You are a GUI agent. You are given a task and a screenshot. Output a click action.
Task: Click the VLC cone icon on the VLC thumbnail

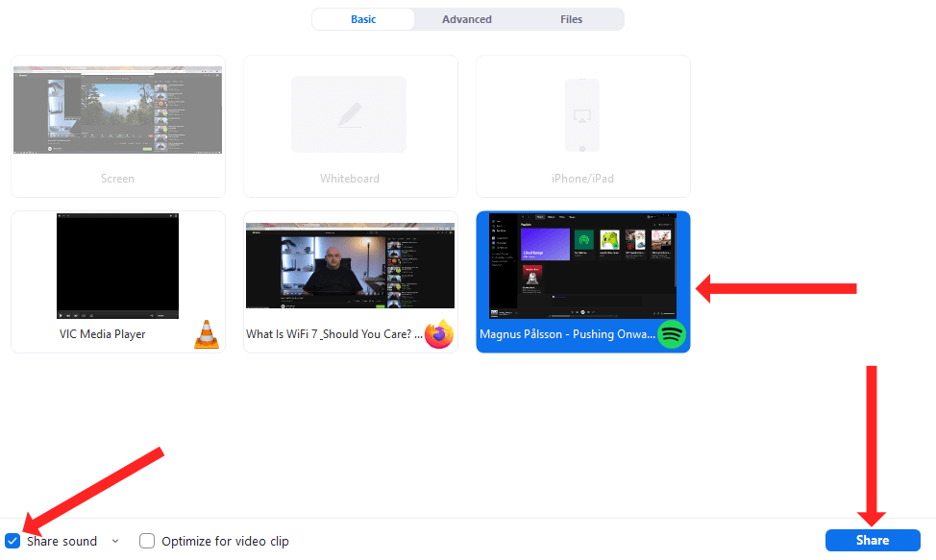(x=207, y=334)
